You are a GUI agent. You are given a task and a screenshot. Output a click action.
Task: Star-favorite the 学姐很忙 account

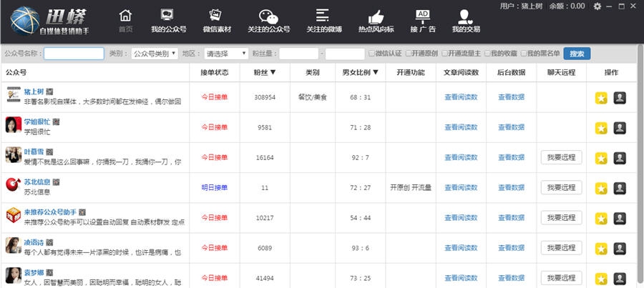click(601, 128)
